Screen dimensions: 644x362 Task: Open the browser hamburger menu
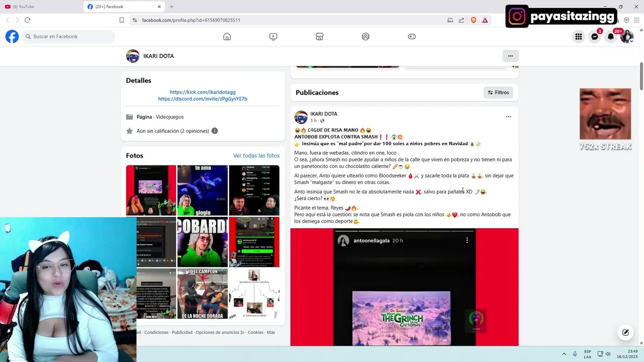(637, 20)
